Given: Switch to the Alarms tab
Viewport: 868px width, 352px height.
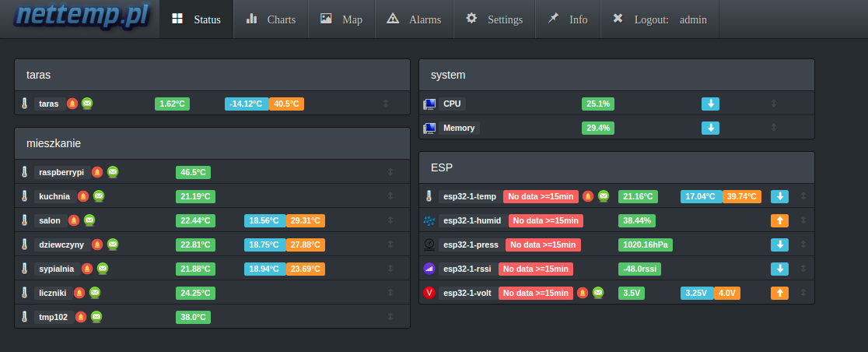Looking at the screenshot, I should coord(415,19).
